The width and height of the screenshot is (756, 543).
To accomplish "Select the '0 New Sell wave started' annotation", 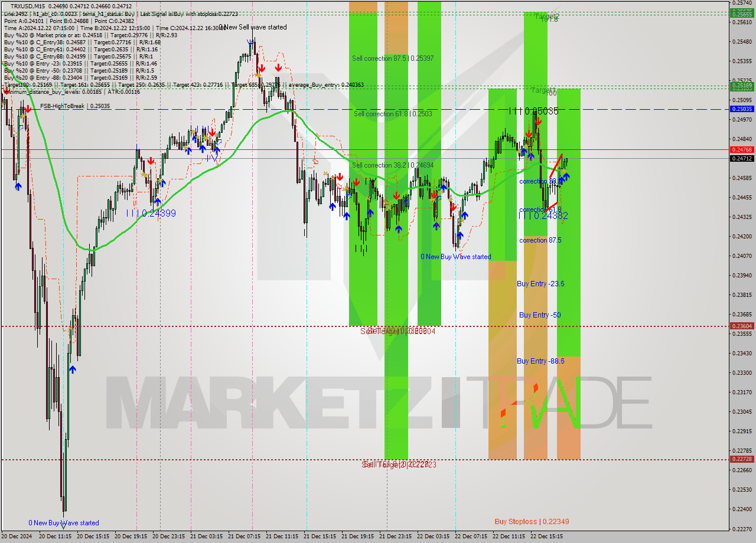I will tap(253, 27).
